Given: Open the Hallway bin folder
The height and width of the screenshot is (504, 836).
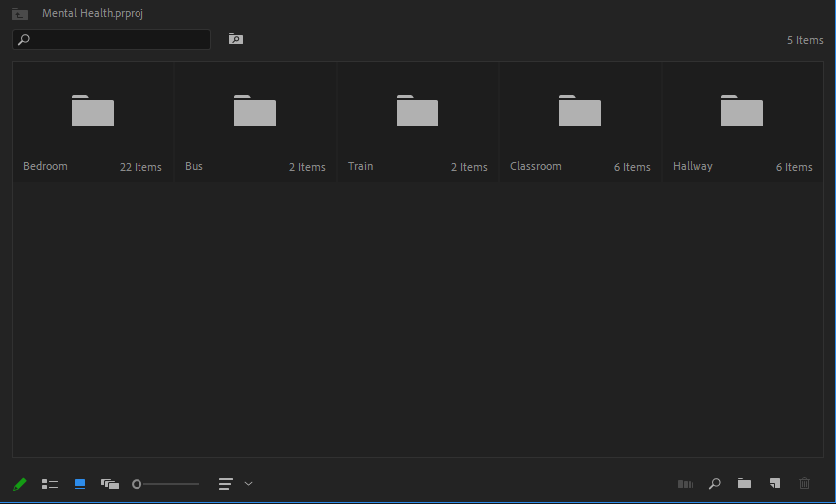Looking at the screenshot, I should pos(742,111).
